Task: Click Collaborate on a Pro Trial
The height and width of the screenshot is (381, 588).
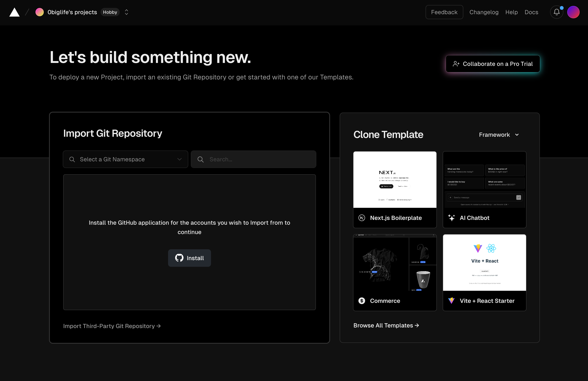Action: [x=493, y=64]
